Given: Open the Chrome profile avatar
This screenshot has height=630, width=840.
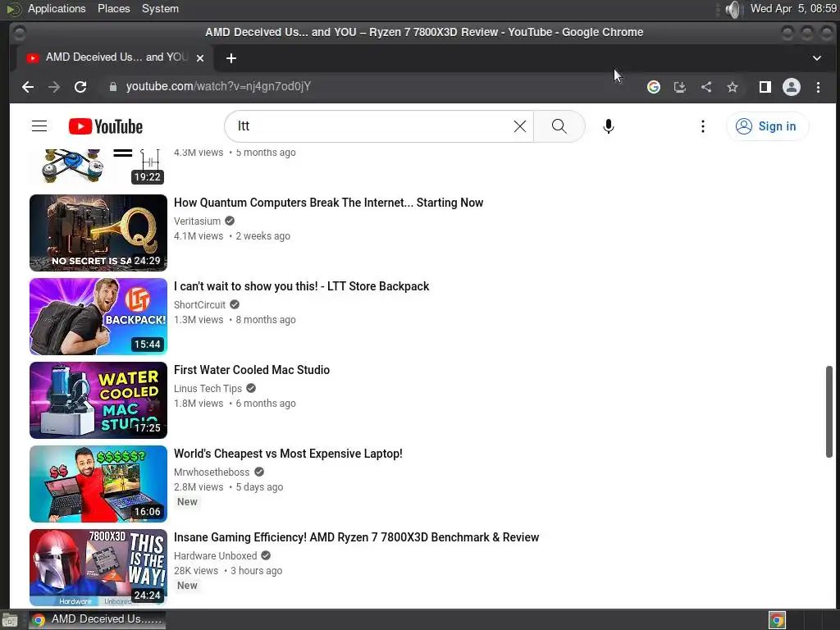Looking at the screenshot, I should (792, 87).
